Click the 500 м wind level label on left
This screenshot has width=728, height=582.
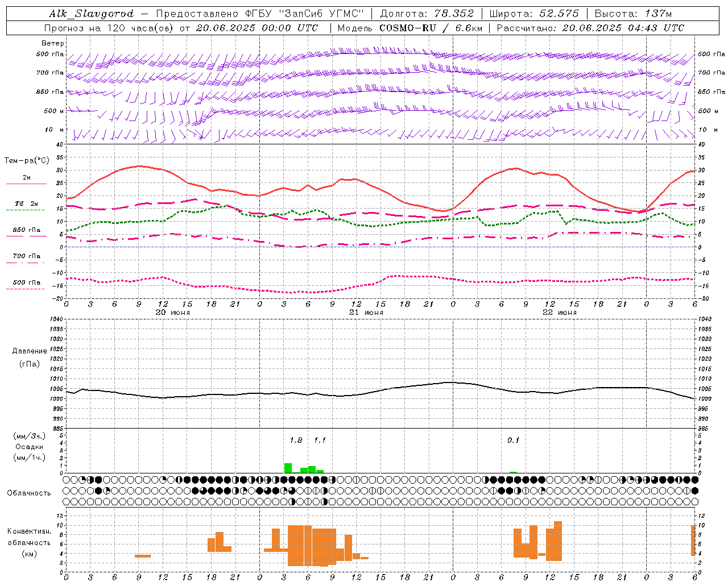click(54, 111)
